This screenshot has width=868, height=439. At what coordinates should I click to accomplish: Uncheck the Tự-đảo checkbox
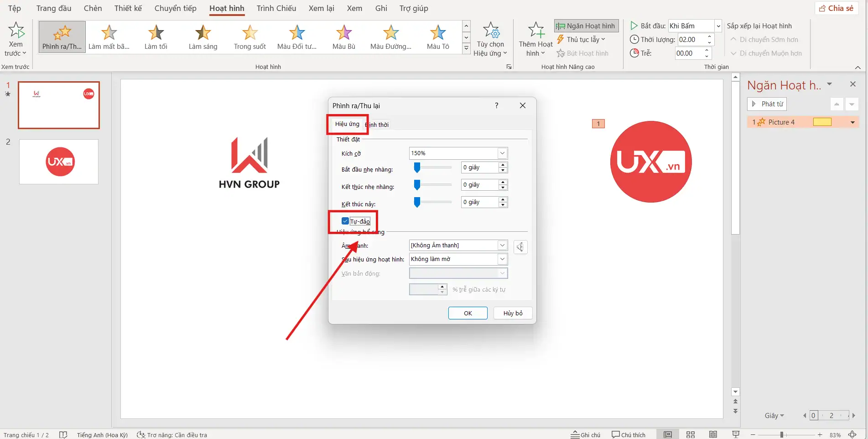pyautogui.click(x=345, y=221)
